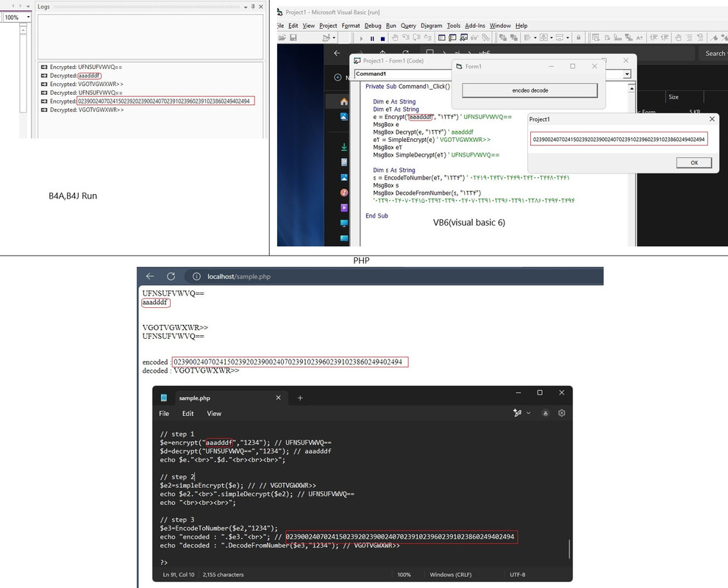Open the procedure dropdown arrow in code window
This screenshot has width=728, height=588.
click(627, 73)
